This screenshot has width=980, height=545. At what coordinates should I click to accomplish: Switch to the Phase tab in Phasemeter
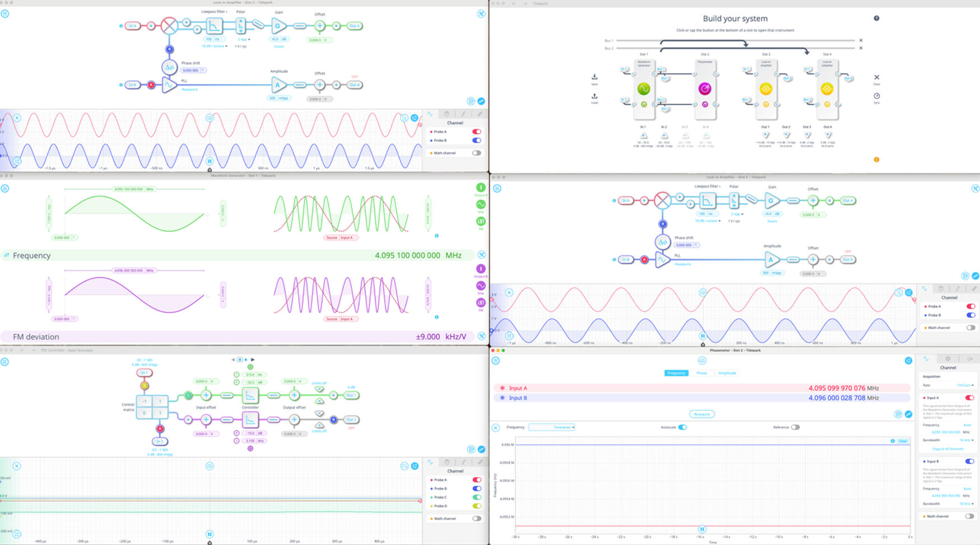point(702,373)
